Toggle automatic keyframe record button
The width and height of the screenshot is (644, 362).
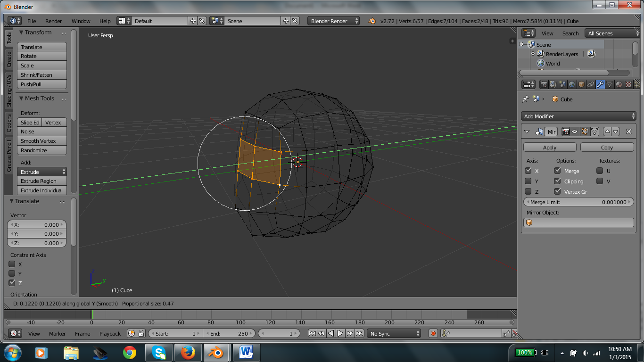pos(433,333)
